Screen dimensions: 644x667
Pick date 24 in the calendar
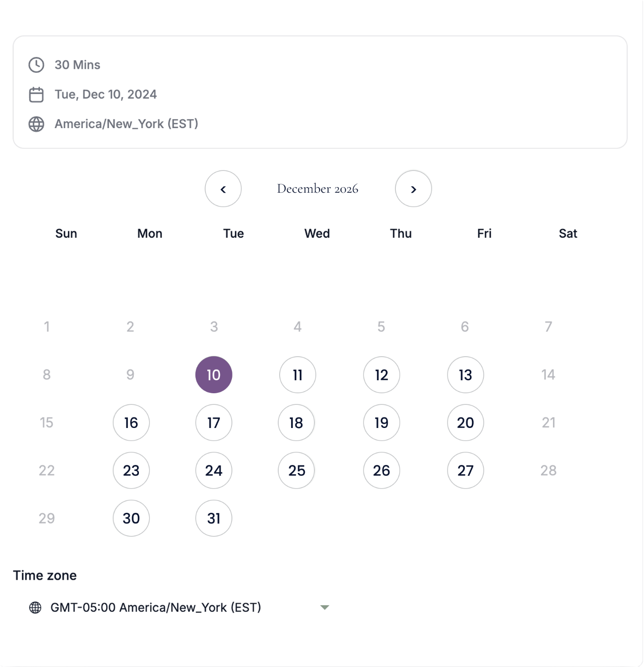pos(214,470)
